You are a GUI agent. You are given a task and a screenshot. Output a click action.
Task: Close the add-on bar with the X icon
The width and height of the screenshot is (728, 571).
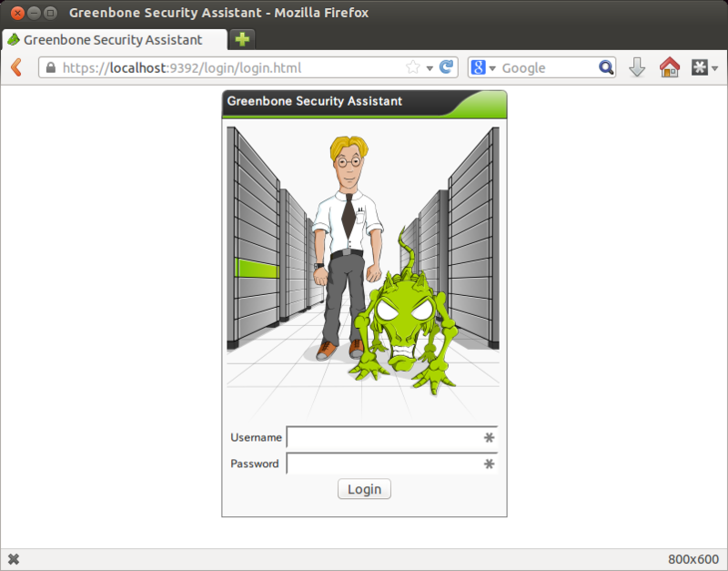tap(14, 559)
